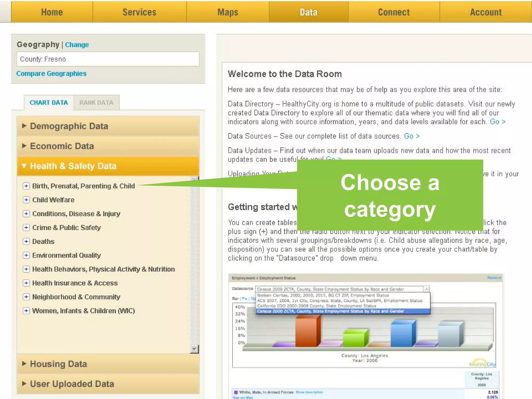Click the Change geography link
Viewport: 532px width, 399px height.
coord(77,45)
